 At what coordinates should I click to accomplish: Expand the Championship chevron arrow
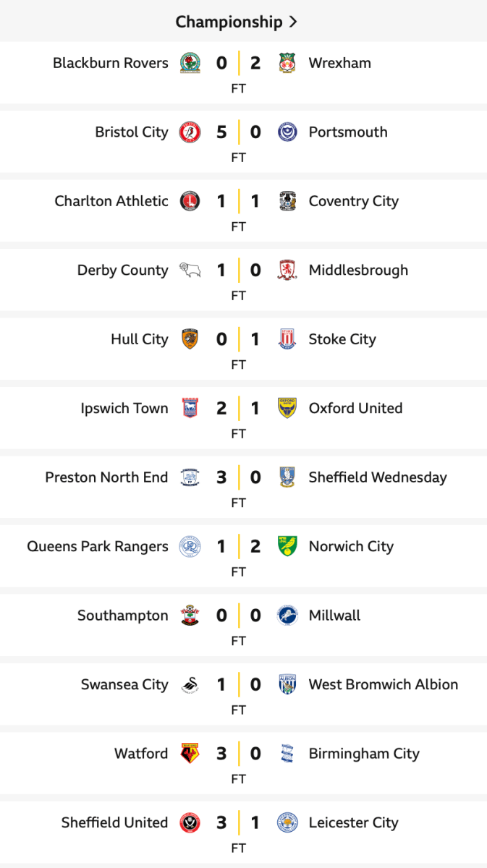point(293,22)
